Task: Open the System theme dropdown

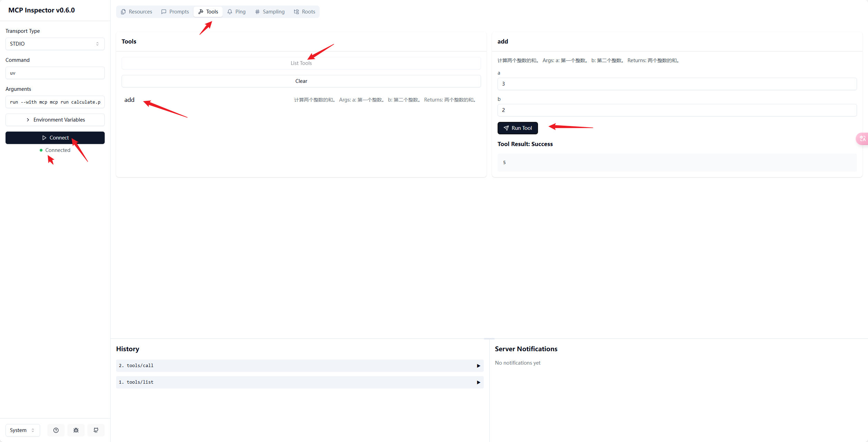Action: coord(22,430)
